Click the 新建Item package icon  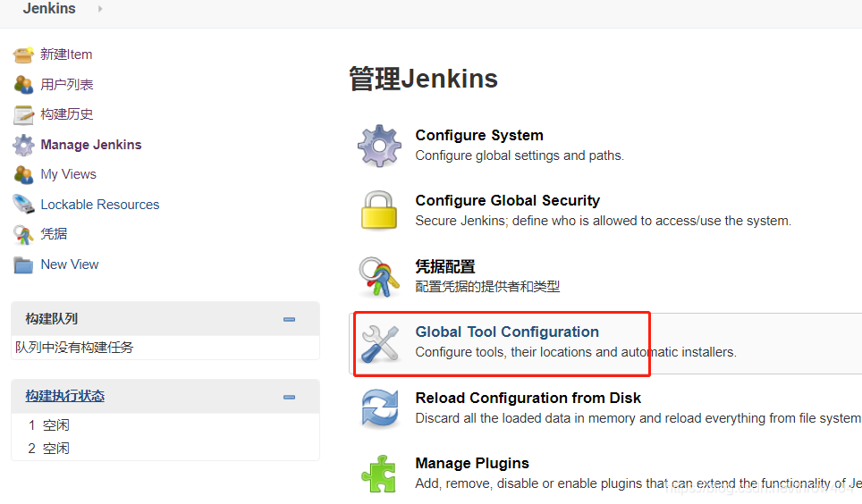[x=23, y=55]
